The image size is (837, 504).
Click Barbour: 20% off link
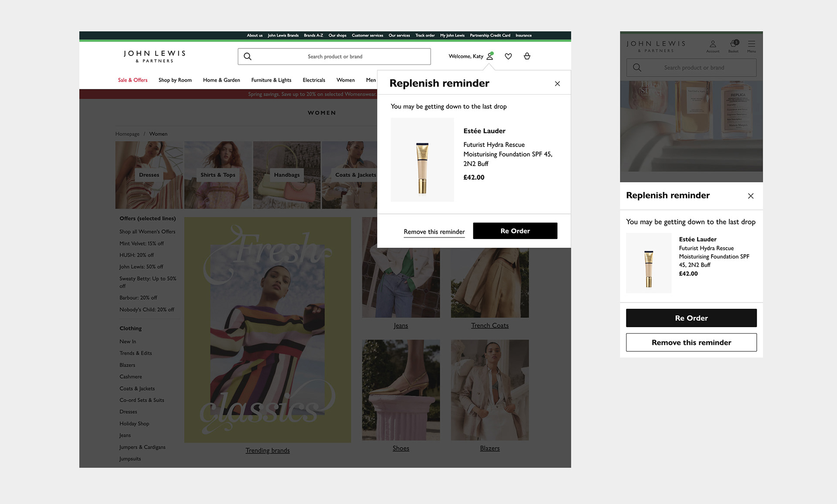click(138, 298)
